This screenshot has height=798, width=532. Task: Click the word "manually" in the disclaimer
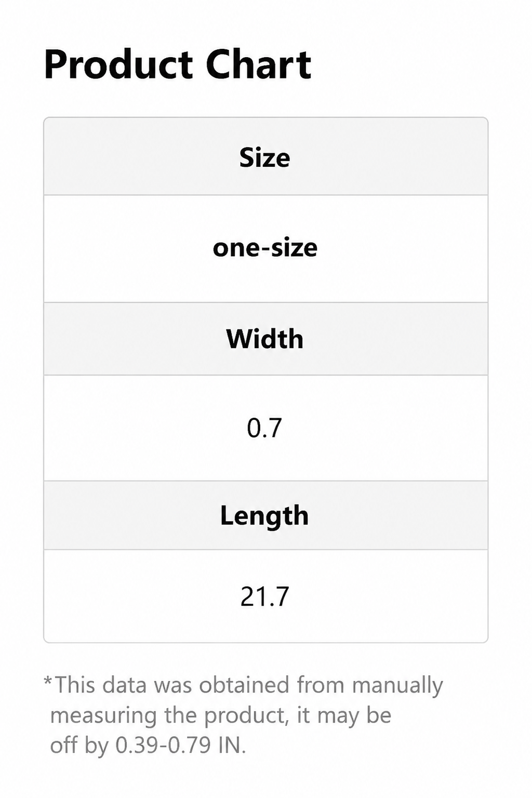397,686
